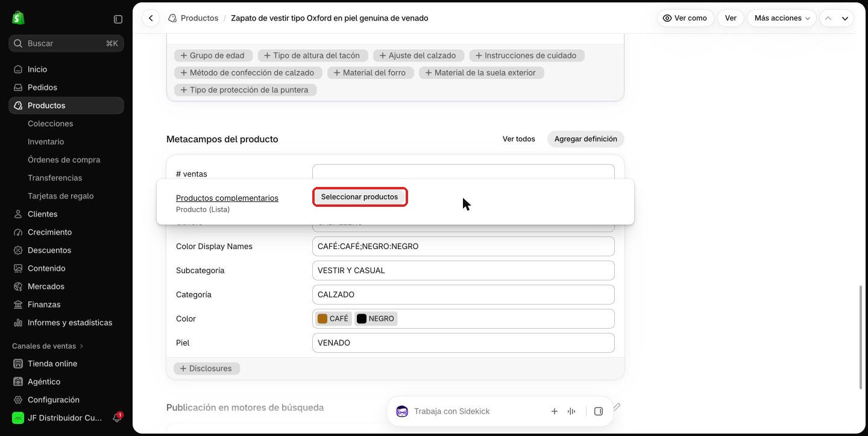Go to previous product with up arrow
This screenshot has height=436, width=868.
[x=828, y=18]
